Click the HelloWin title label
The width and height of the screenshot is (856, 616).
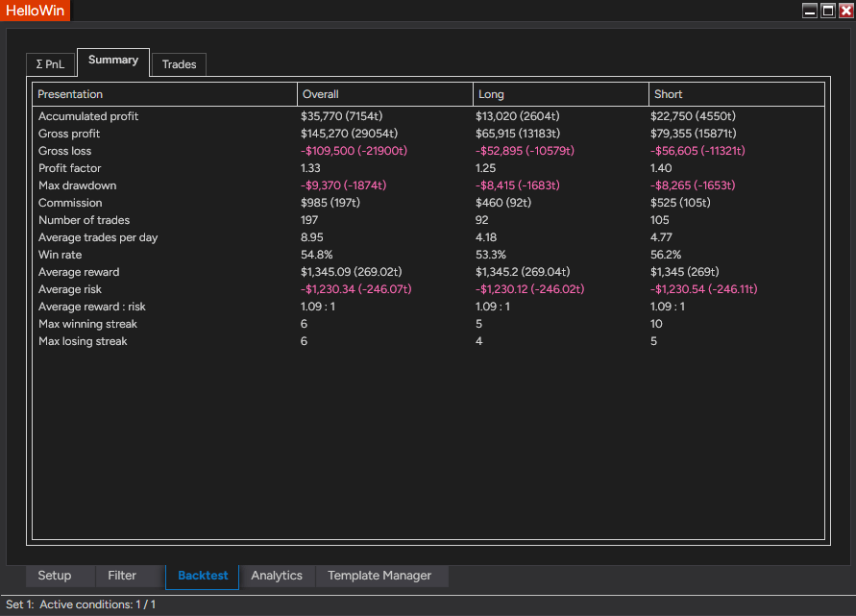[x=35, y=11]
